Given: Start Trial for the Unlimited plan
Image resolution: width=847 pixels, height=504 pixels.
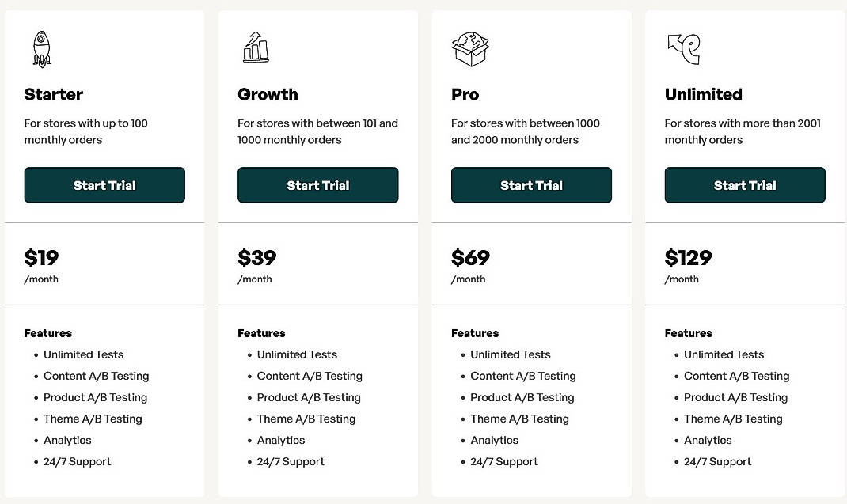Looking at the screenshot, I should click(x=744, y=184).
